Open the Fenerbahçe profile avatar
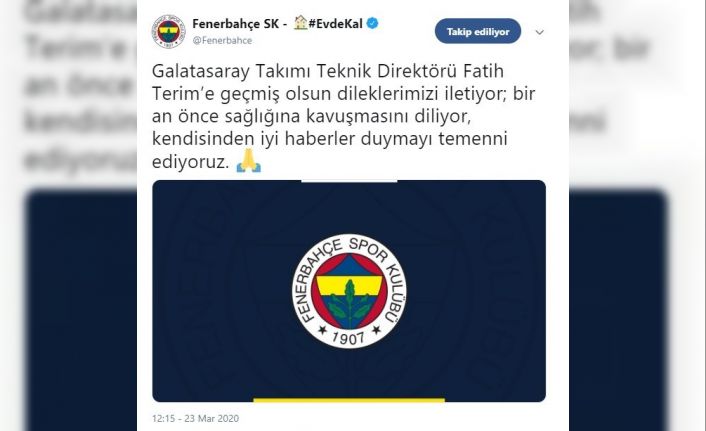Image resolution: width=706 pixels, height=431 pixels. pos(168,32)
